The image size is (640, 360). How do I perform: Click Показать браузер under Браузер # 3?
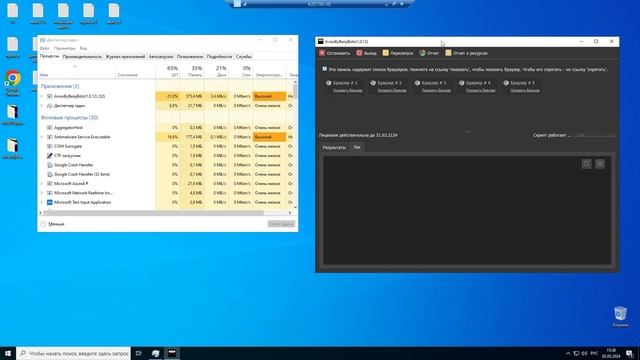pos(436,90)
